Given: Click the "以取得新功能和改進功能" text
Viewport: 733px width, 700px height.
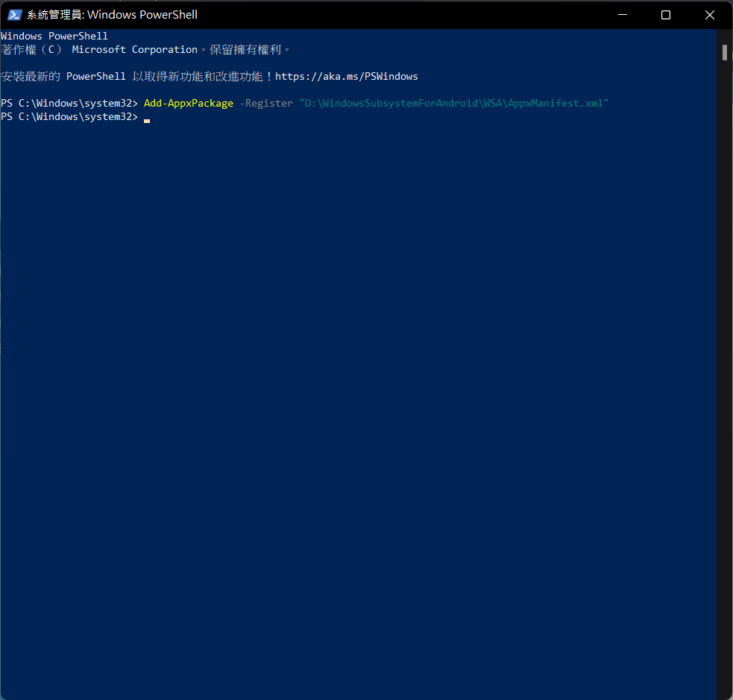Looking at the screenshot, I should (x=200, y=76).
